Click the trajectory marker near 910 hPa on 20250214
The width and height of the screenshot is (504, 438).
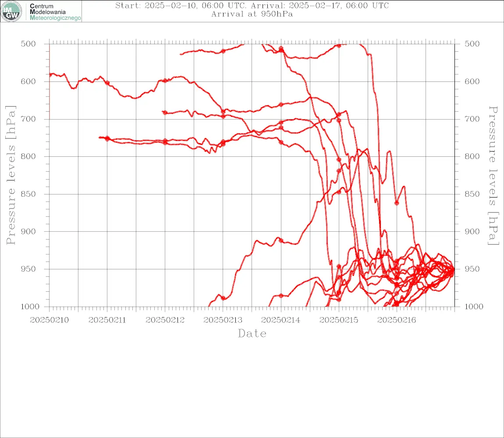tap(281, 240)
